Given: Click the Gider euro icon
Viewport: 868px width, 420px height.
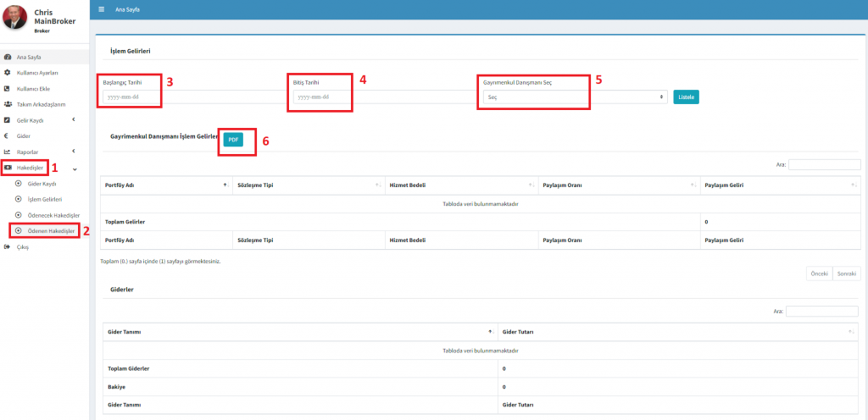Looking at the screenshot, I should (x=8, y=135).
